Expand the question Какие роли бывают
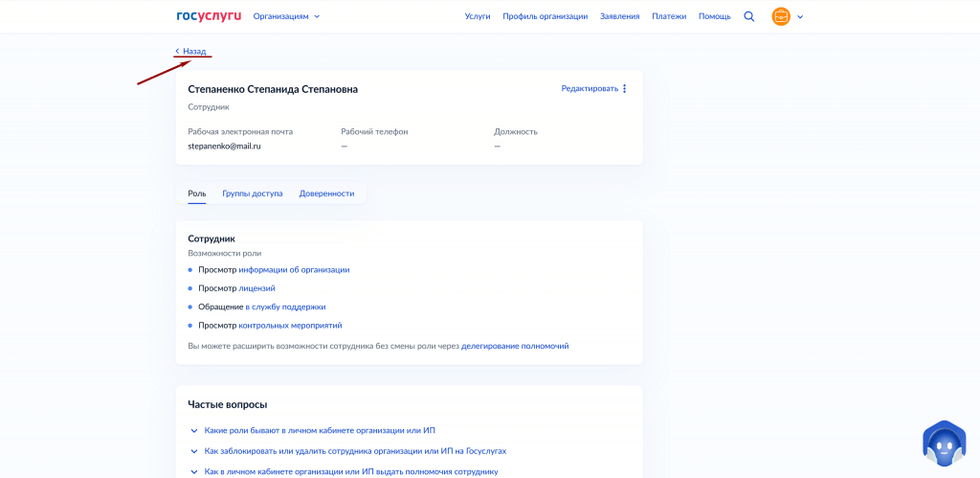Viewport: 980px width, 478px height. pos(313,430)
